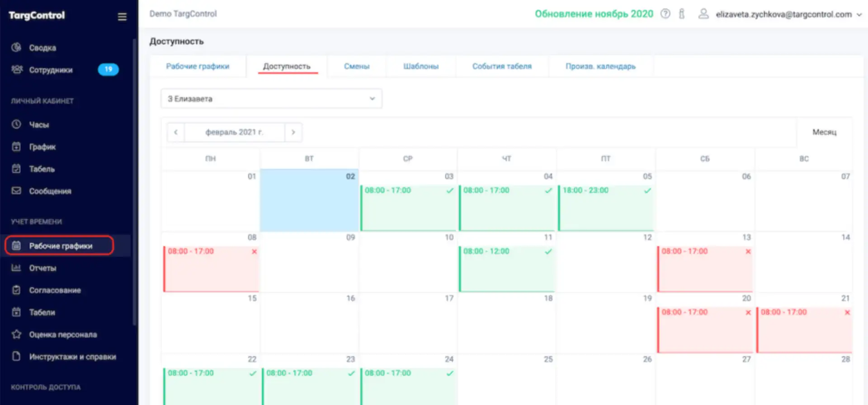Open Инструктажи и справки sidebar item
Screen dimensions: 868x405
pyautogui.click(x=65, y=356)
